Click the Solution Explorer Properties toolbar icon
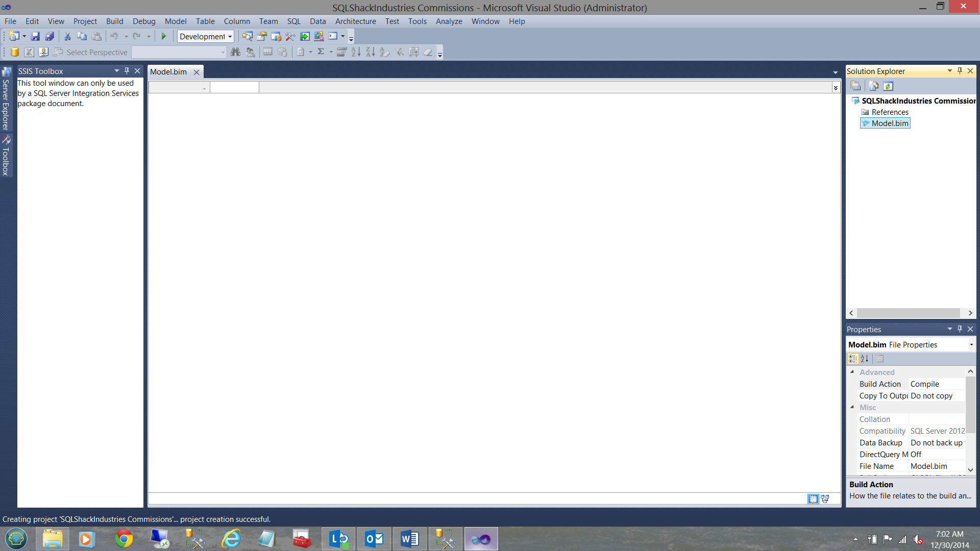This screenshot has height=551, width=980. (856, 86)
